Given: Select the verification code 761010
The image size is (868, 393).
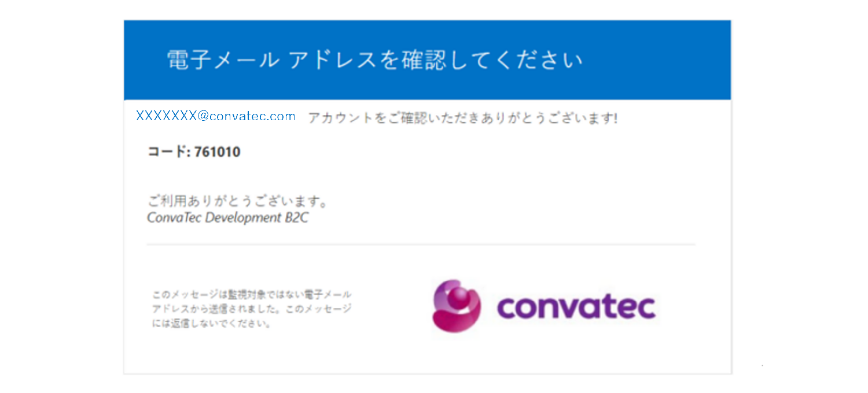Looking at the screenshot, I should [218, 152].
